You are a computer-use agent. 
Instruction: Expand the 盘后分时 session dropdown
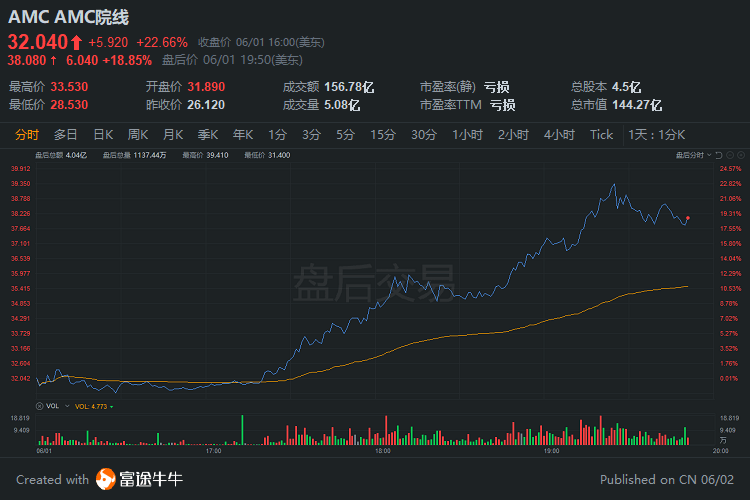[694, 155]
